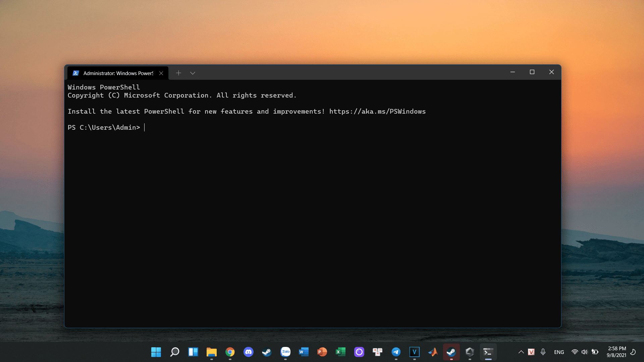Open the https://aka.ms/PSWindows link
The image size is (644, 362).
click(377, 111)
